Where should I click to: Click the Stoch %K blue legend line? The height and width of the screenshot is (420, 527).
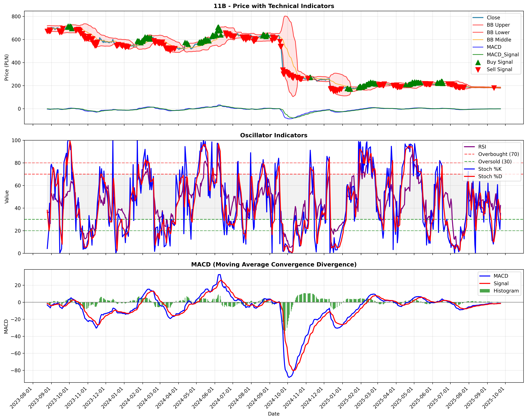469,169
